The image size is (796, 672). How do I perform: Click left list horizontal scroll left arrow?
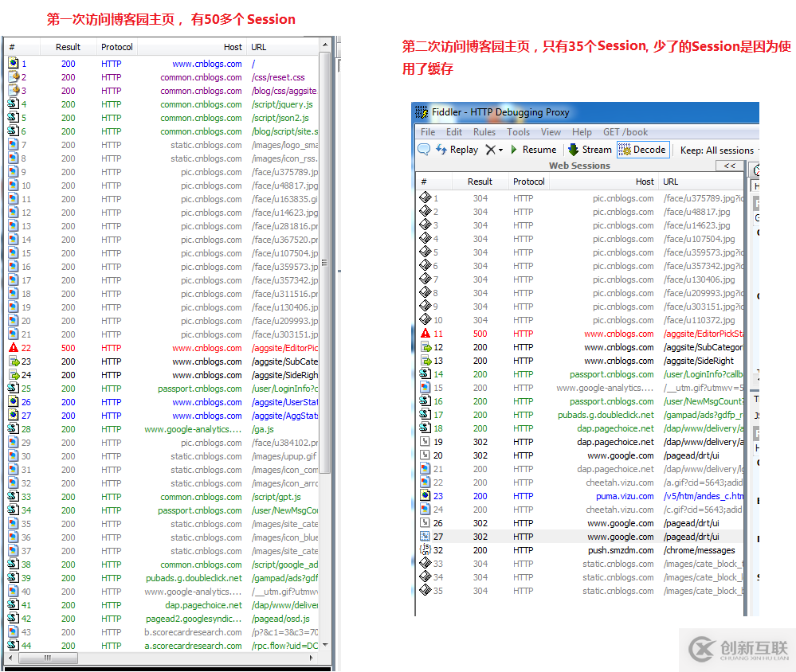[10, 658]
